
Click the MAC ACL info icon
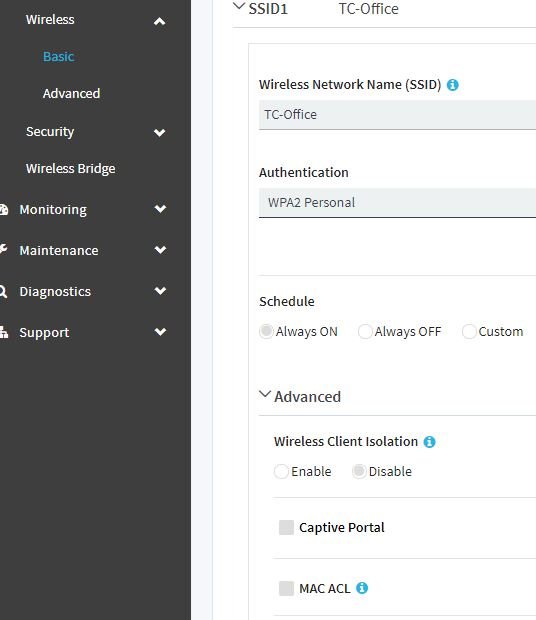362,588
